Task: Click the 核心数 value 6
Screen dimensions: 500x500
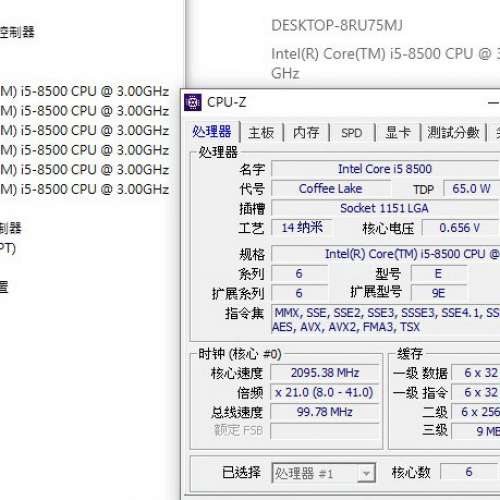Action: 469,472
